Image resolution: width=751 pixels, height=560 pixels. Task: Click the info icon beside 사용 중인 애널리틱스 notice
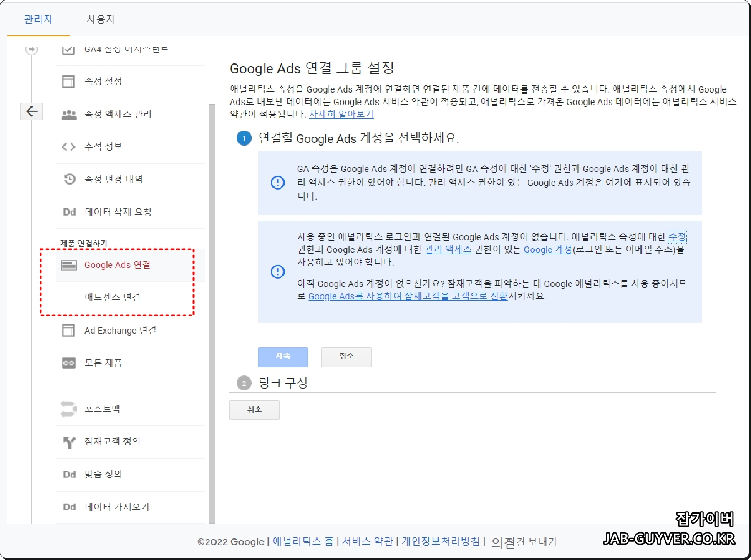click(x=278, y=272)
